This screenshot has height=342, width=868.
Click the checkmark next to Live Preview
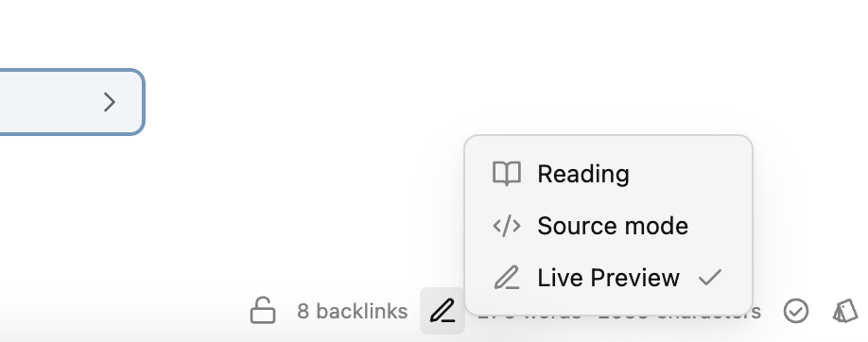pyautogui.click(x=710, y=277)
